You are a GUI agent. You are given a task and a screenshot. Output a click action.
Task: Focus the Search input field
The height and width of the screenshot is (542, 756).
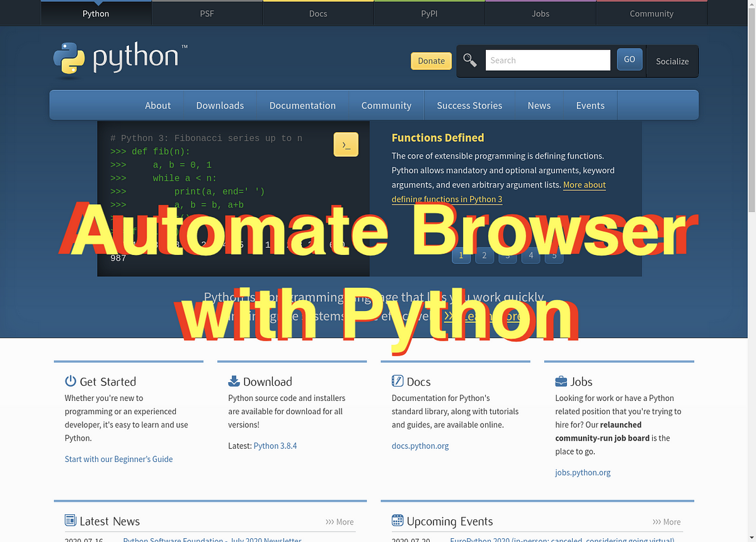(x=548, y=60)
